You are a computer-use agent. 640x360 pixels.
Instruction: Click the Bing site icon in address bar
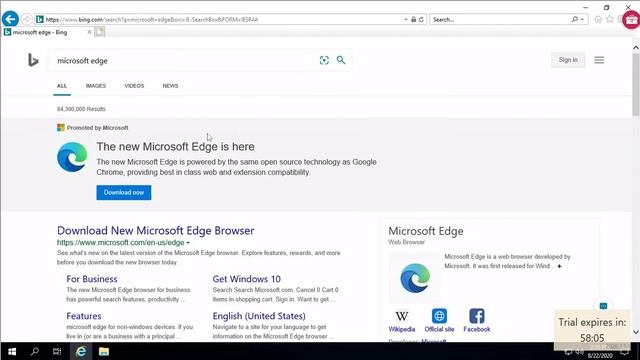tap(40, 19)
